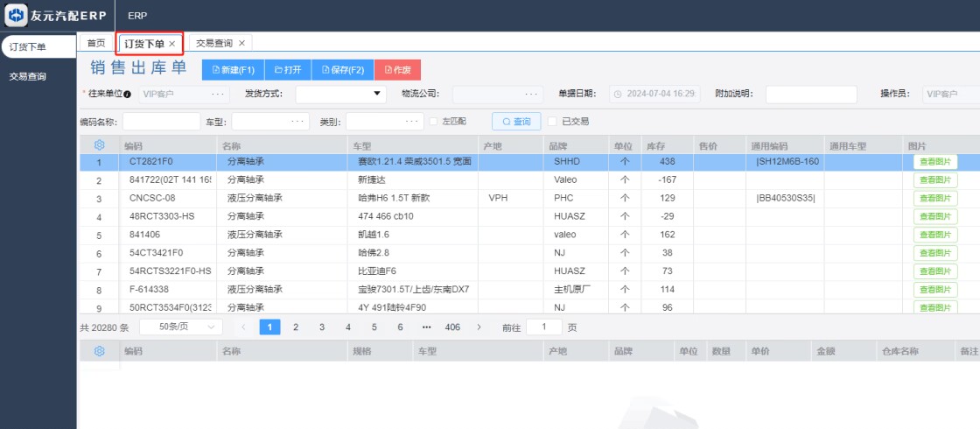Click the ellipsis in the 车型 filter field
Screen dimensions: 980x429
tap(297, 122)
